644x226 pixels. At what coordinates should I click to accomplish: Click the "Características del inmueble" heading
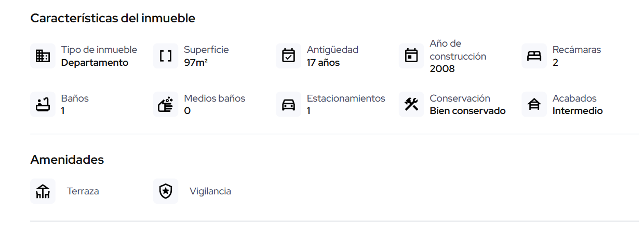click(113, 18)
